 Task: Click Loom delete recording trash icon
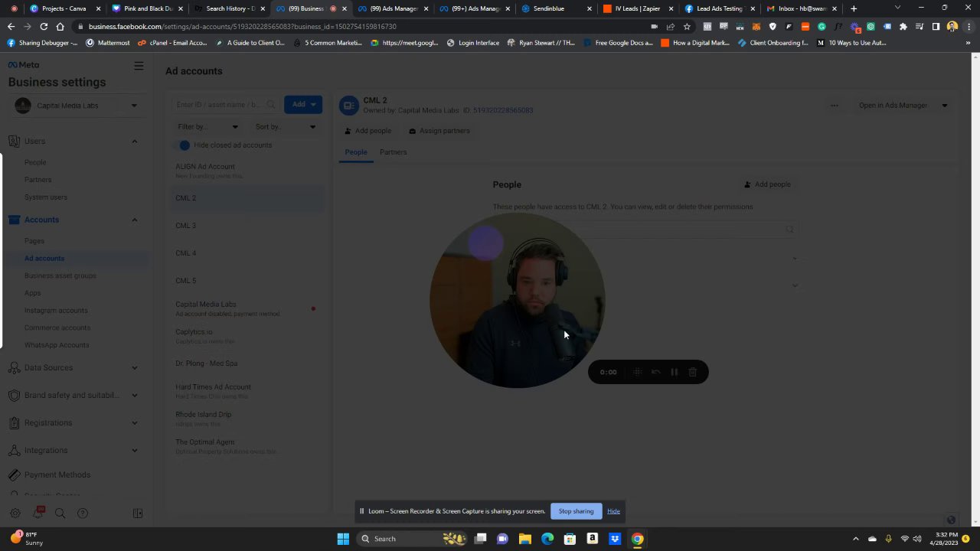(x=693, y=372)
